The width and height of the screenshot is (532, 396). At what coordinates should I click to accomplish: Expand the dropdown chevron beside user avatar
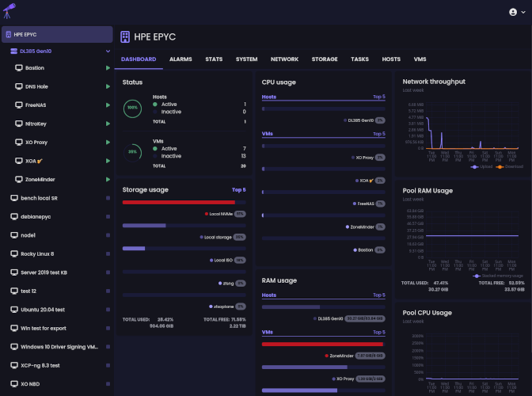(524, 12)
